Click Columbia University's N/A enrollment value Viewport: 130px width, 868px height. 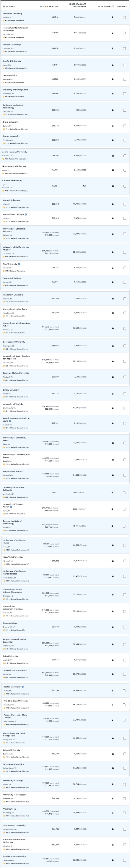click(84, 186)
